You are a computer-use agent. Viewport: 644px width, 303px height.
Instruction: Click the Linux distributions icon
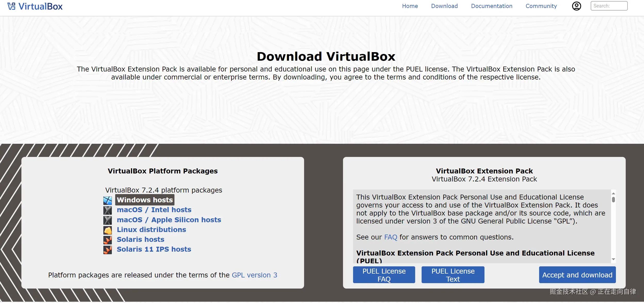pyautogui.click(x=107, y=230)
